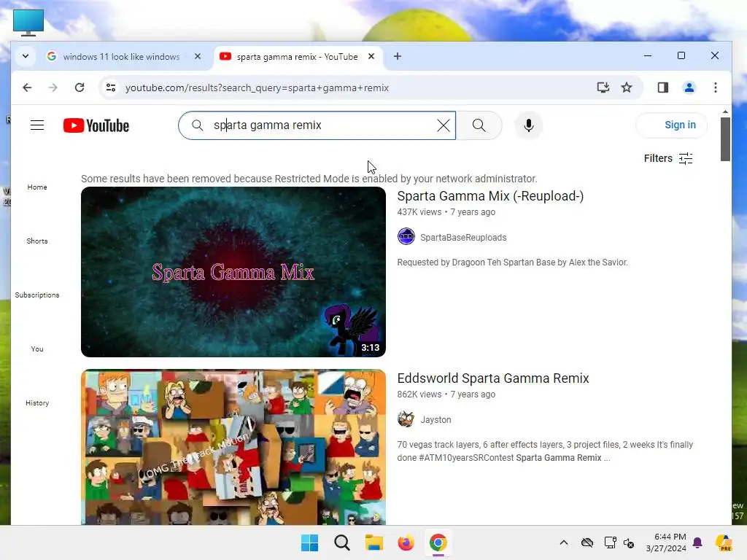This screenshot has height=560, width=747.
Task: Select the desktop monitor icon
Action: coord(28,23)
